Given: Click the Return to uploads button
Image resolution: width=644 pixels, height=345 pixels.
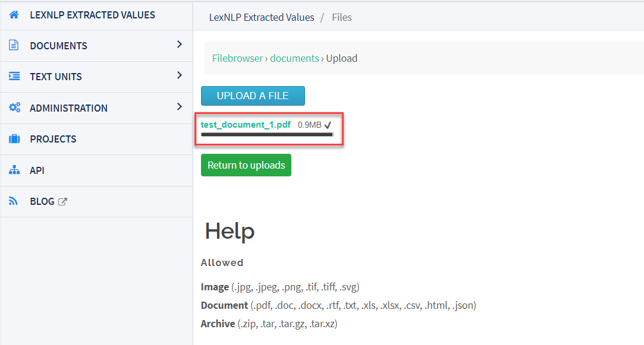Looking at the screenshot, I should (x=246, y=165).
